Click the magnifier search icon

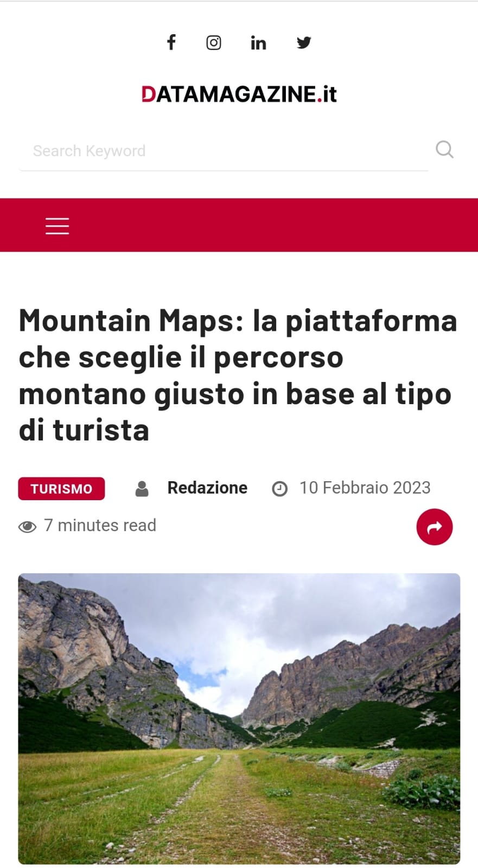444,149
